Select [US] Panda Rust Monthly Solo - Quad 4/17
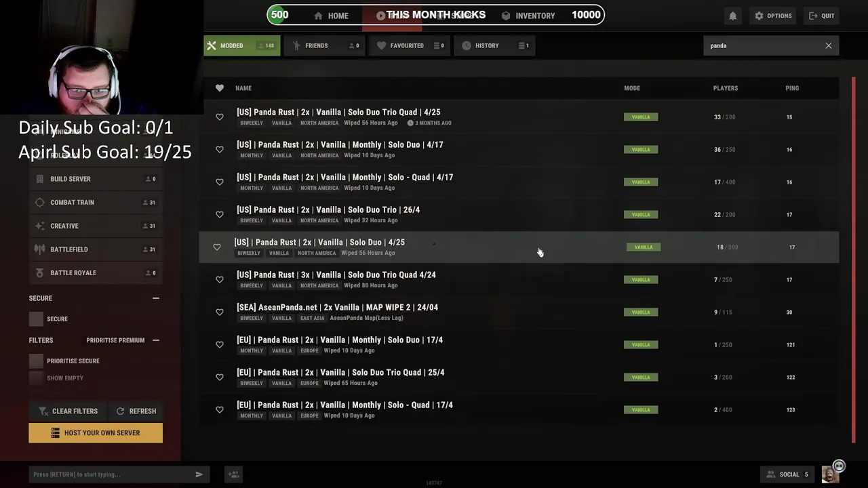The width and height of the screenshot is (868, 488). (519, 182)
